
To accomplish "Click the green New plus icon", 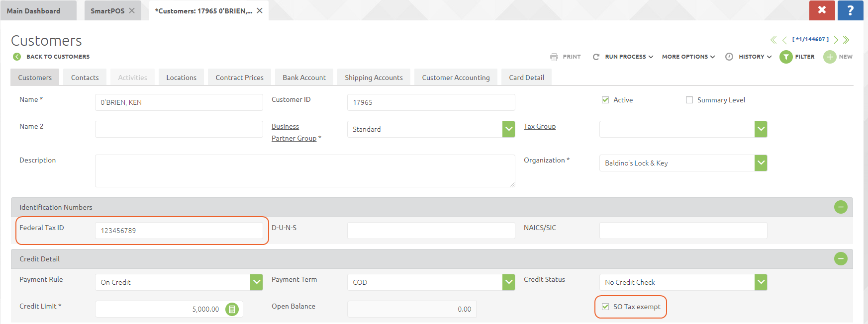I will pos(830,57).
